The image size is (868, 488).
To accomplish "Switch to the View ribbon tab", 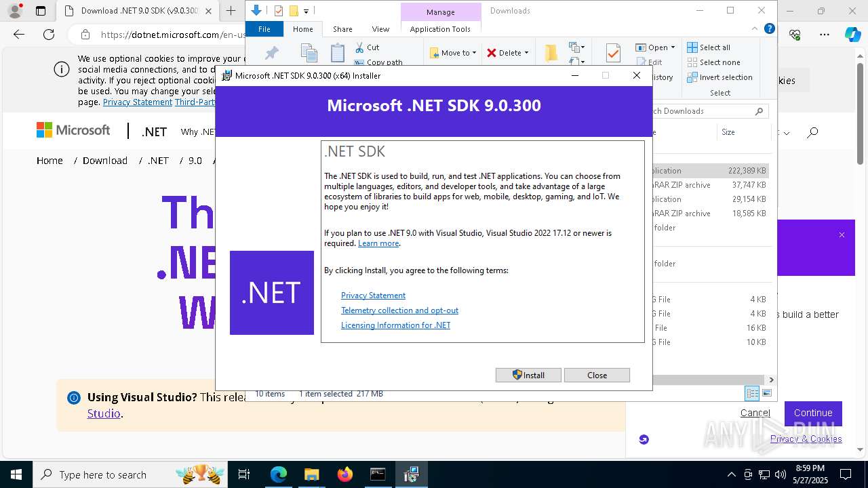I will [x=380, y=29].
